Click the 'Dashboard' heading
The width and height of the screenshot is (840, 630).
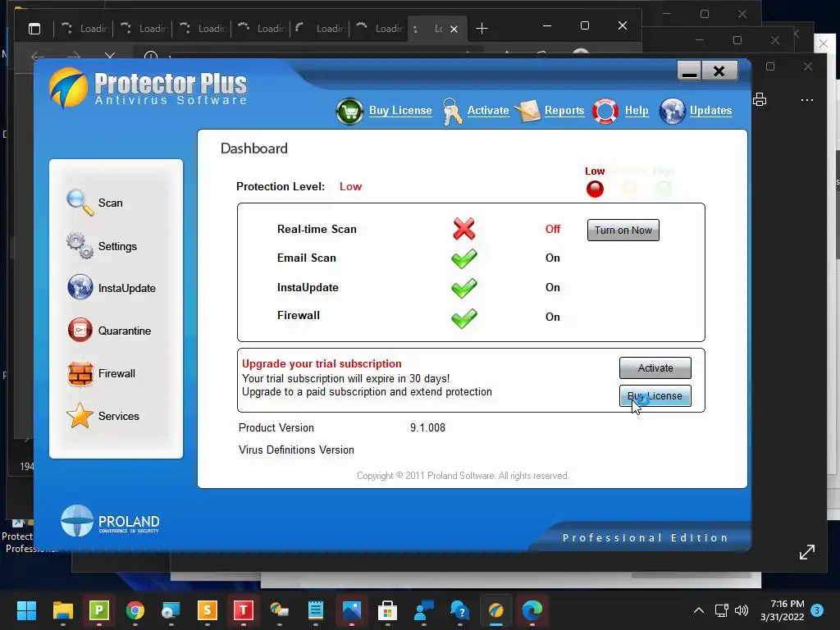[x=254, y=148]
